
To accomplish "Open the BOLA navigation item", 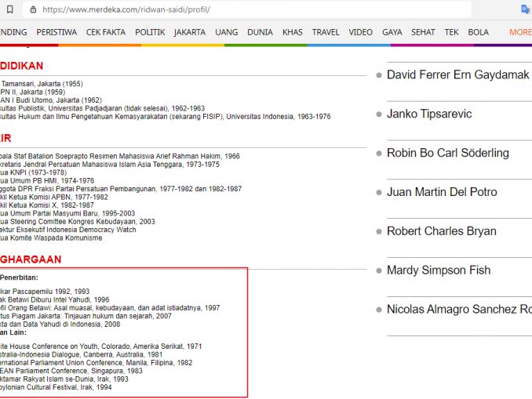I will (x=479, y=32).
